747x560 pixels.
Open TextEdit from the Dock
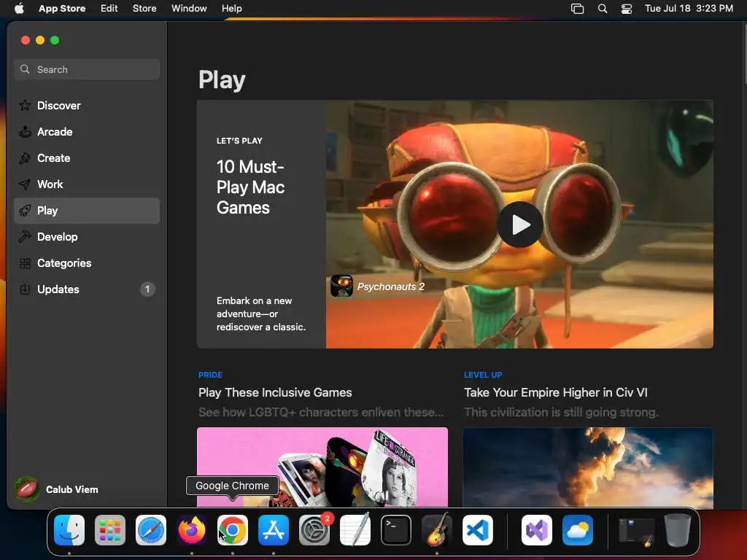point(355,530)
